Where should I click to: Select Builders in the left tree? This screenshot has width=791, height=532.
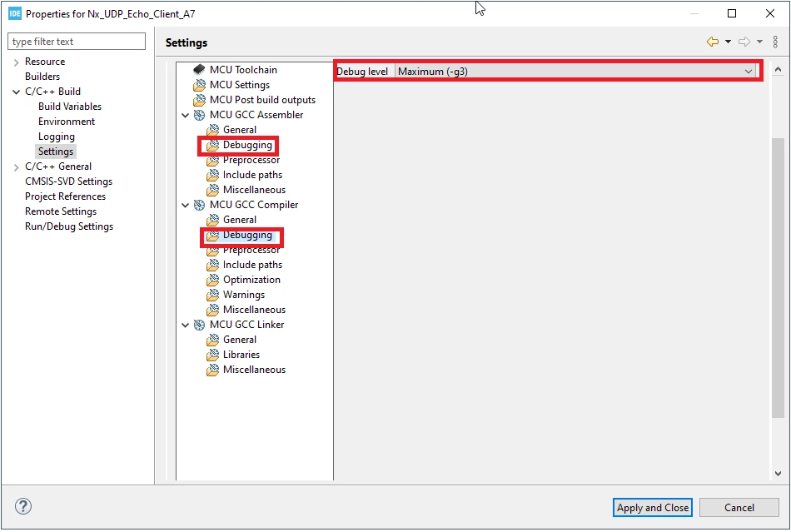click(42, 77)
